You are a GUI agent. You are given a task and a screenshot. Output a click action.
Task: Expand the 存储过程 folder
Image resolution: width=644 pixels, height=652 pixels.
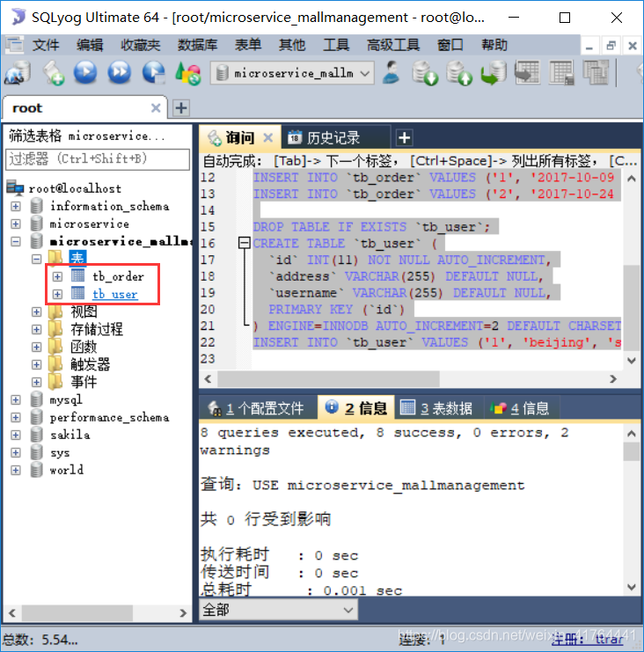click(37, 329)
